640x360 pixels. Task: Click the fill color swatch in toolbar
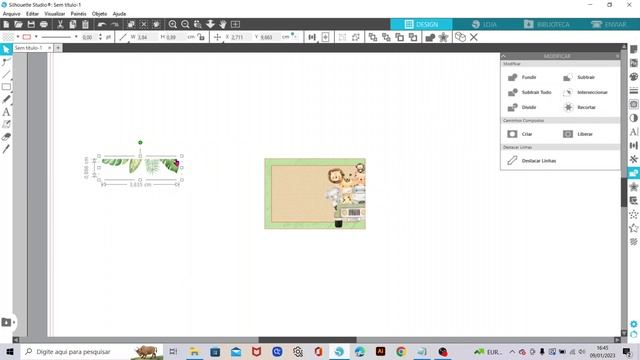[x=8, y=37]
